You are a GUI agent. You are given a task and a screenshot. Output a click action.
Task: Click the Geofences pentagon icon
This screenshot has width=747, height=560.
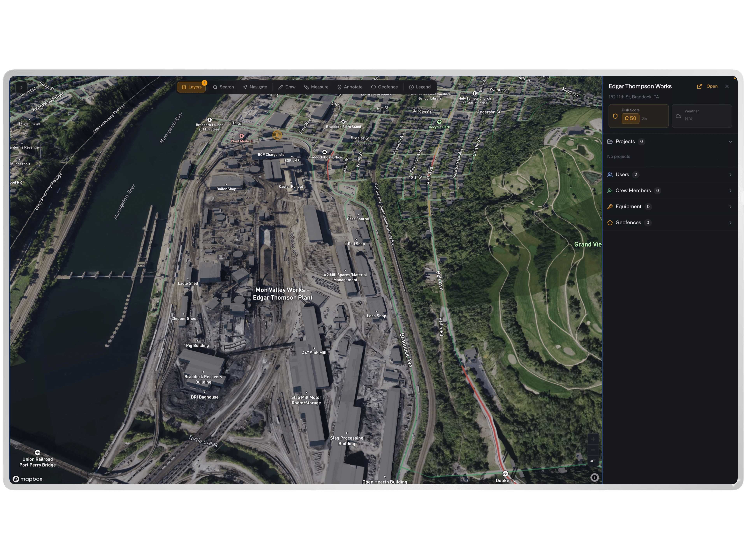(610, 223)
